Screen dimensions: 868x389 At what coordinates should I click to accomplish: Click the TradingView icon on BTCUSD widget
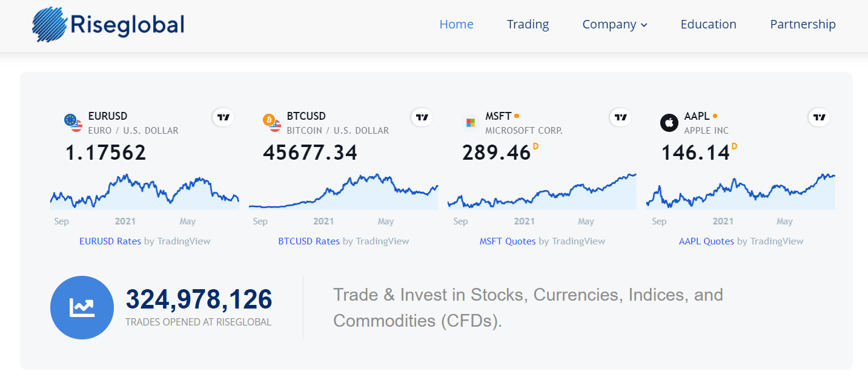[422, 117]
